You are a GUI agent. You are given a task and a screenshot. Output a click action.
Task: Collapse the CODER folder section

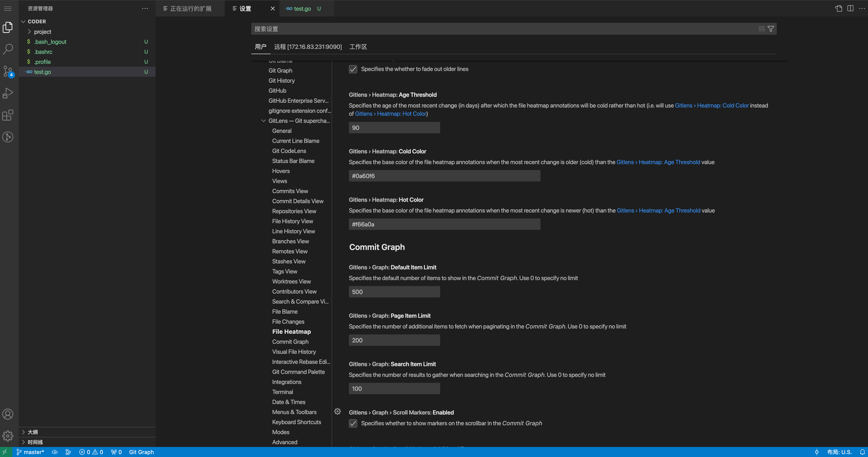click(x=87, y=21)
